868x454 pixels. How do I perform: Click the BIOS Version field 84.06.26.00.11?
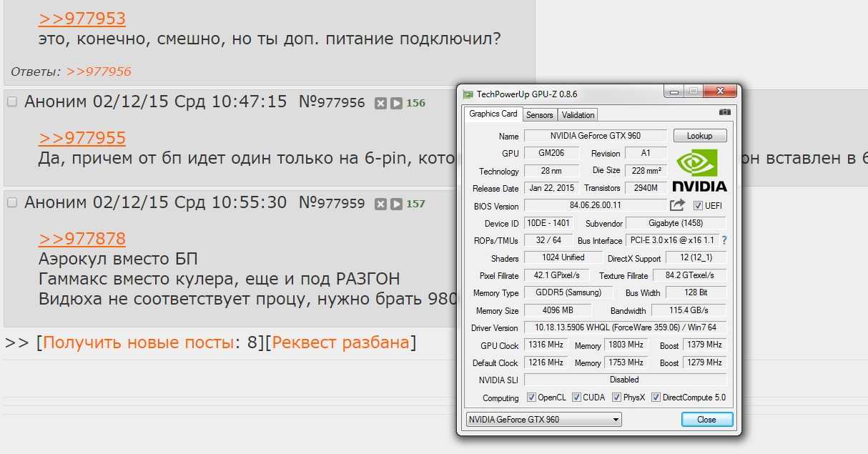(596, 206)
